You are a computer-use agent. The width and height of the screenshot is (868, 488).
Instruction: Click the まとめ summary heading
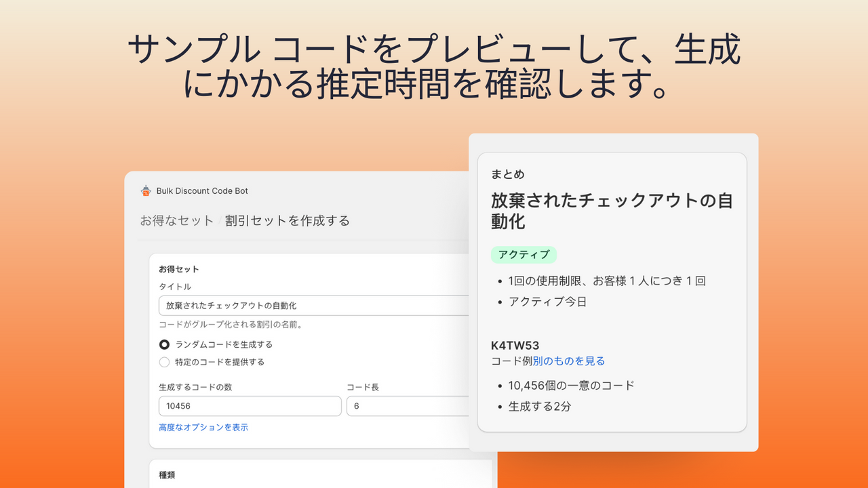coord(508,174)
